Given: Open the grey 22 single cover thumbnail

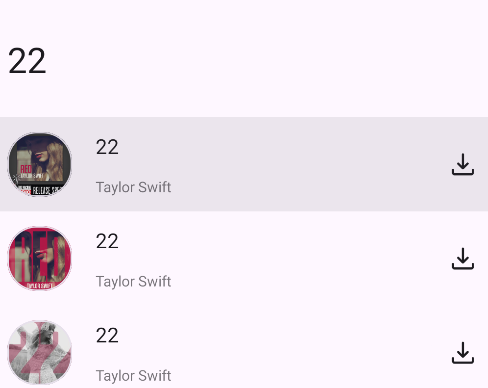Looking at the screenshot, I should [40, 353].
